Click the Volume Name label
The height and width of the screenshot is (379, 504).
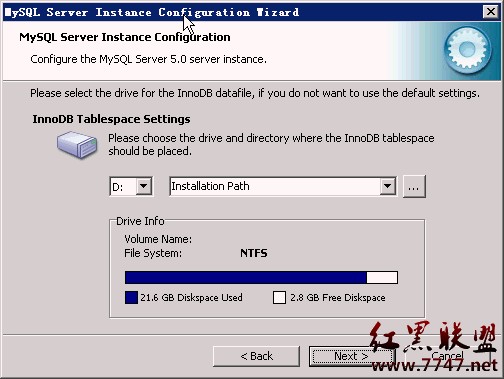[158, 239]
